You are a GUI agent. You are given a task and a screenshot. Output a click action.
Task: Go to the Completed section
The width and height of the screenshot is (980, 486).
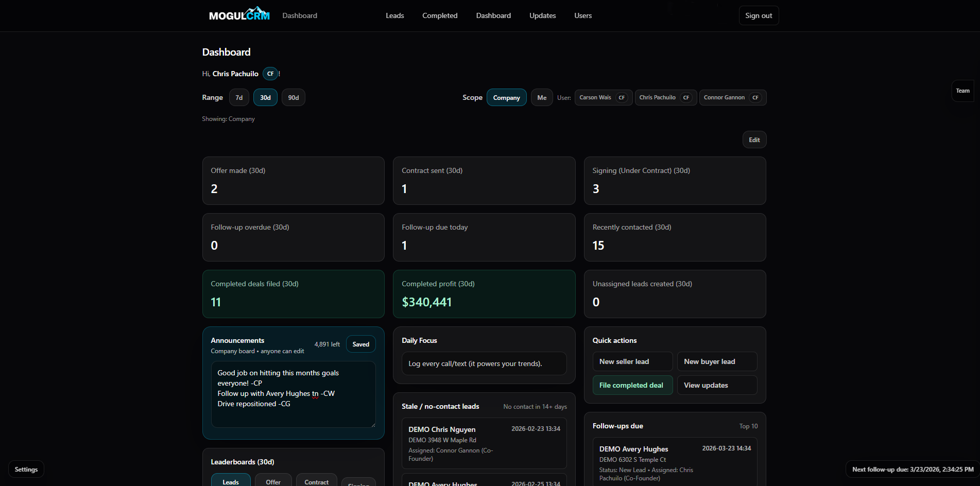(x=439, y=15)
